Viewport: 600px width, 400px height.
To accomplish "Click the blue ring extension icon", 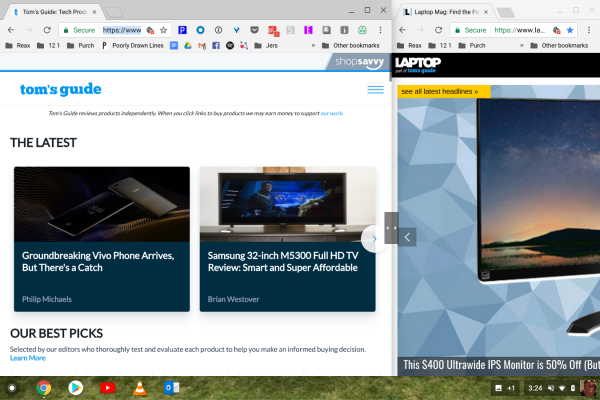I will 200,30.
